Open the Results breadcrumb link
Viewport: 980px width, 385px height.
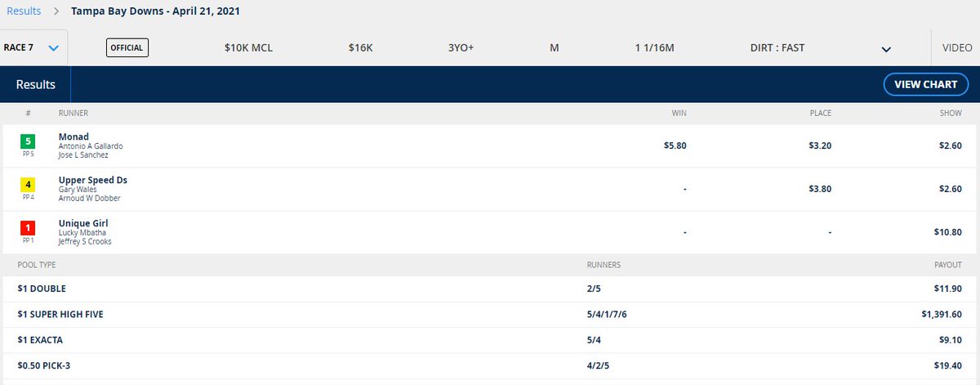pos(24,12)
